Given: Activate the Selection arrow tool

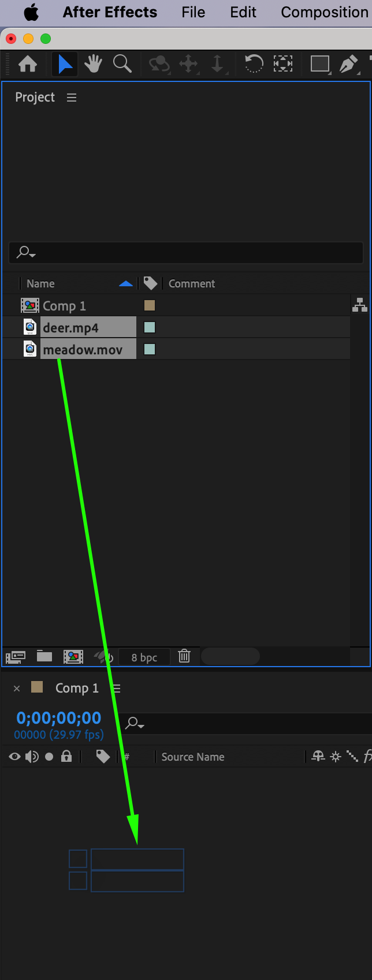Looking at the screenshot, I should pos(65,63).
